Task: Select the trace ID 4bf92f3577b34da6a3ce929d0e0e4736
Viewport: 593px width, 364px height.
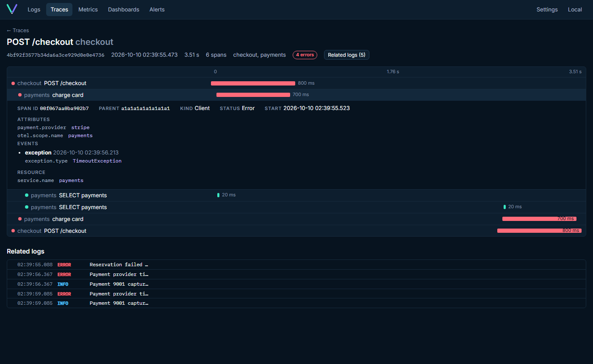Action: pyautogui.click(x=55, y=55)
